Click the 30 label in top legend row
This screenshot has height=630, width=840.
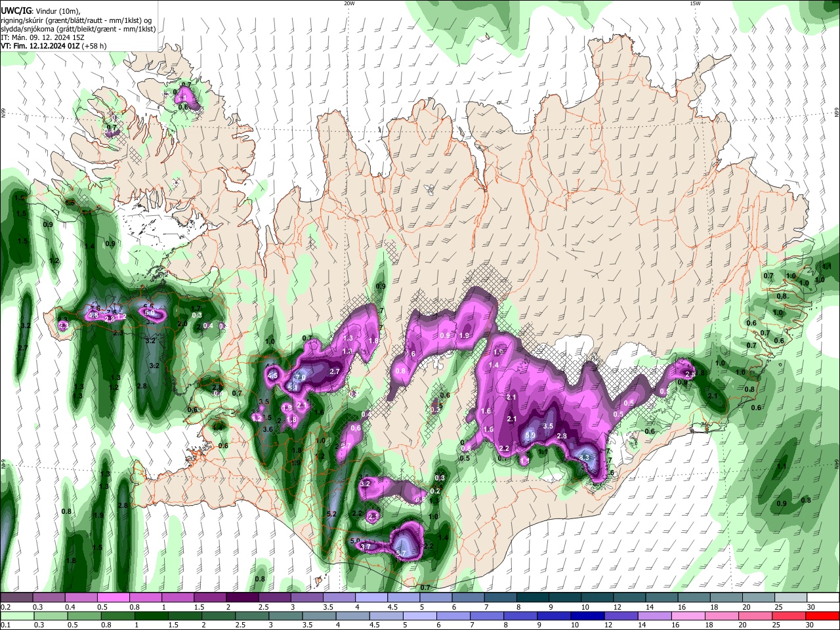tap(811, 607)
